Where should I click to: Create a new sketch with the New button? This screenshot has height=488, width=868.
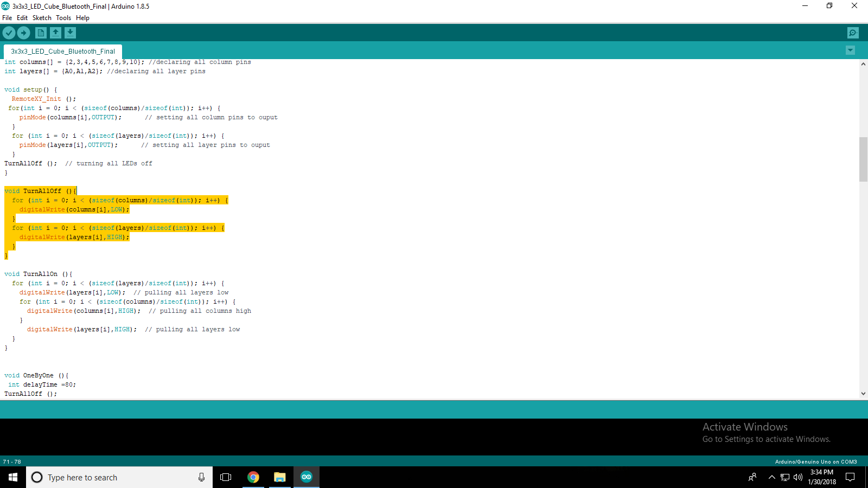(41, 33)
